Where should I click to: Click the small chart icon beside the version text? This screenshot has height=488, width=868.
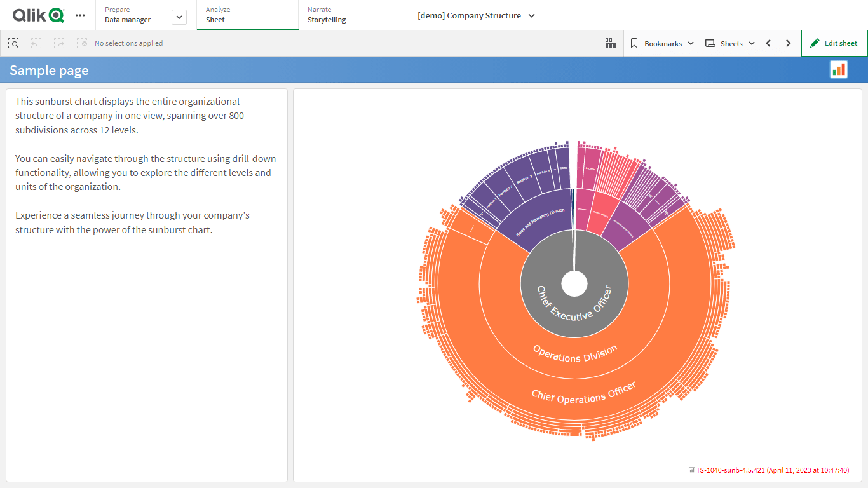click(691, 470)
